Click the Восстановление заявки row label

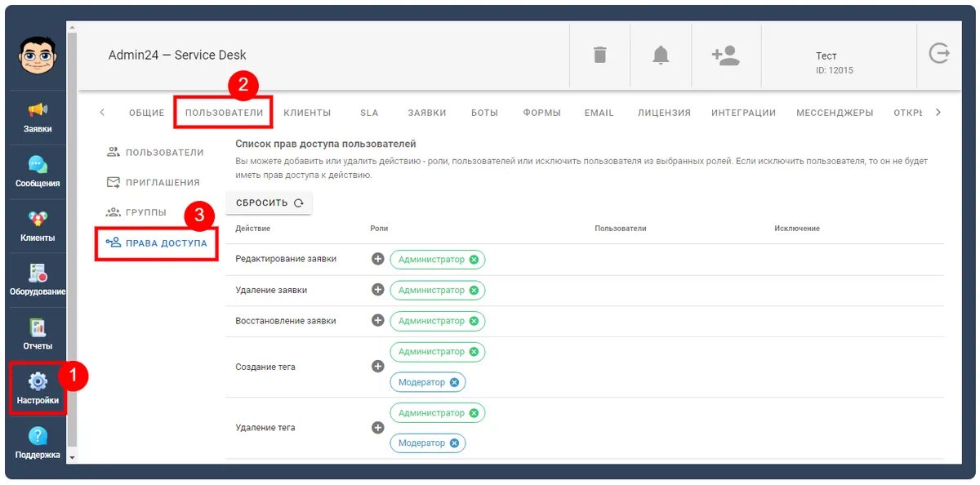pos(286,321)
